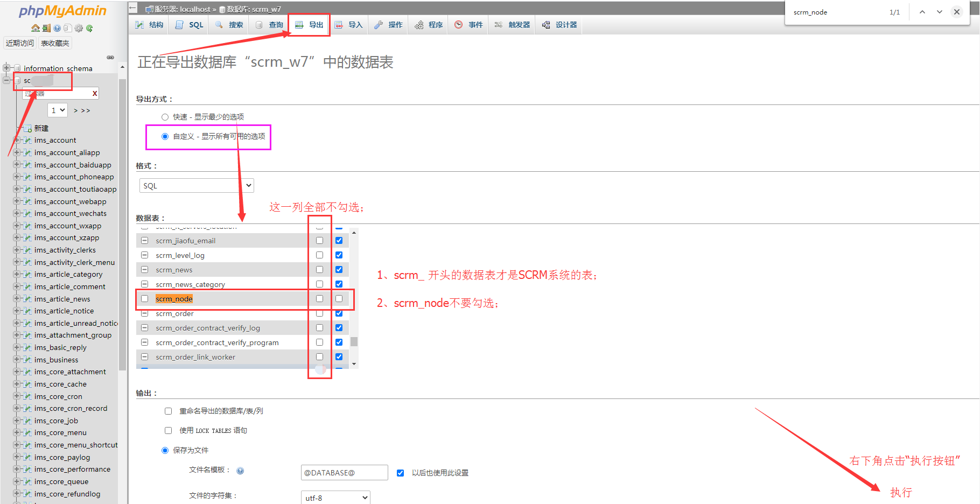The width and height of the screenshot is (980, 504).
Task: Click the link-with-main-panel chain icon
Action: (110, 57)
